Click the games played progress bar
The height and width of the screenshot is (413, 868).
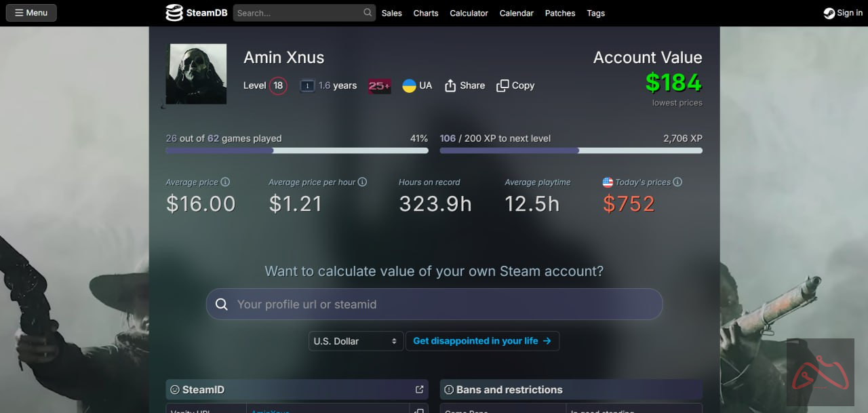tap(296, 151)
